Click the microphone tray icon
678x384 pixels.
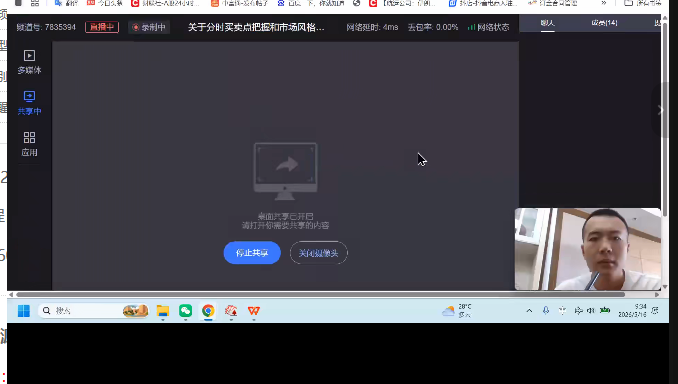coord(546,310)
